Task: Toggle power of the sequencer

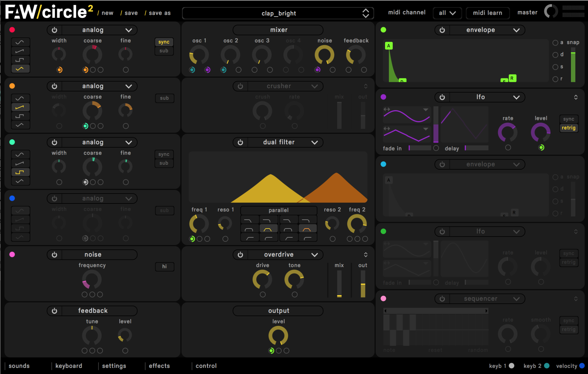Action: pos(442,299)
